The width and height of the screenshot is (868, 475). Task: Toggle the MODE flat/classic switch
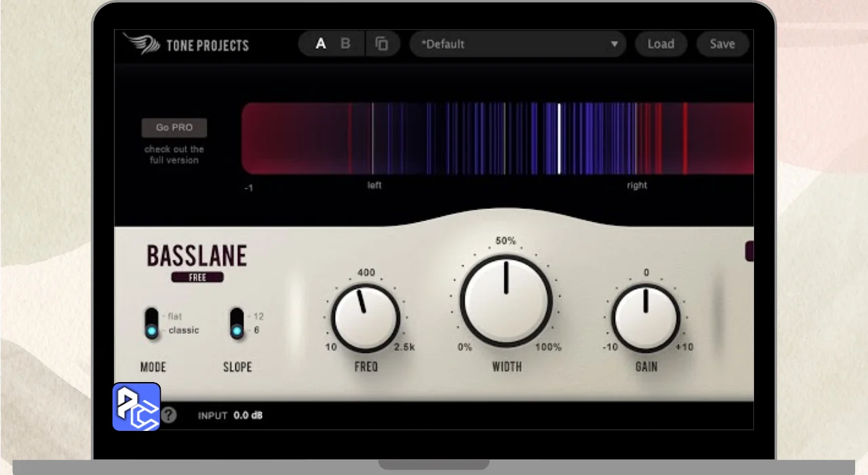click(x=151, y=323)
